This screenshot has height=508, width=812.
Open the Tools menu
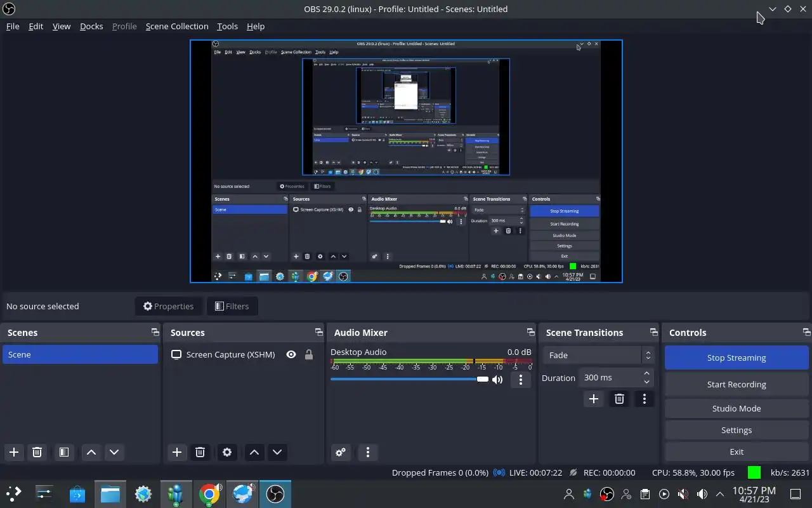pos(227,26)
